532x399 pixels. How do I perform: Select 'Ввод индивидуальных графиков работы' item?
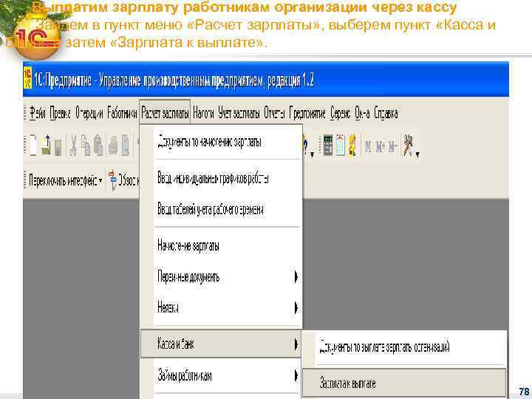220,178
